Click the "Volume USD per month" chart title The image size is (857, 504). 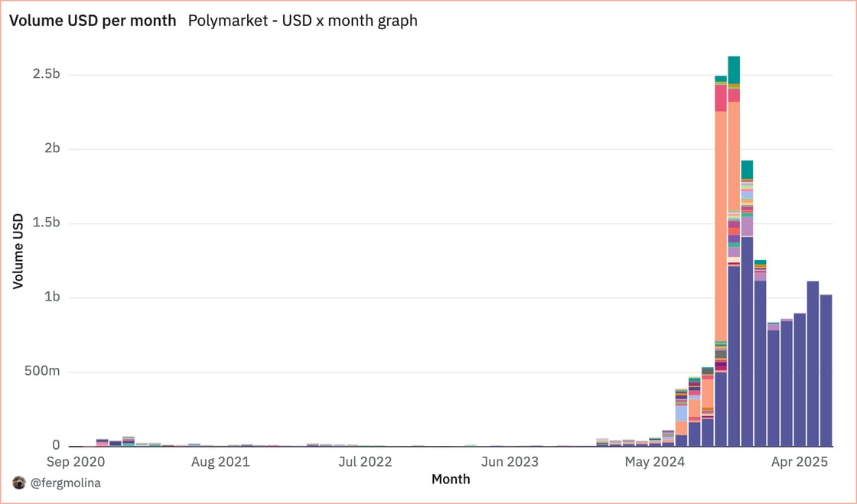[x=93, y=21]
